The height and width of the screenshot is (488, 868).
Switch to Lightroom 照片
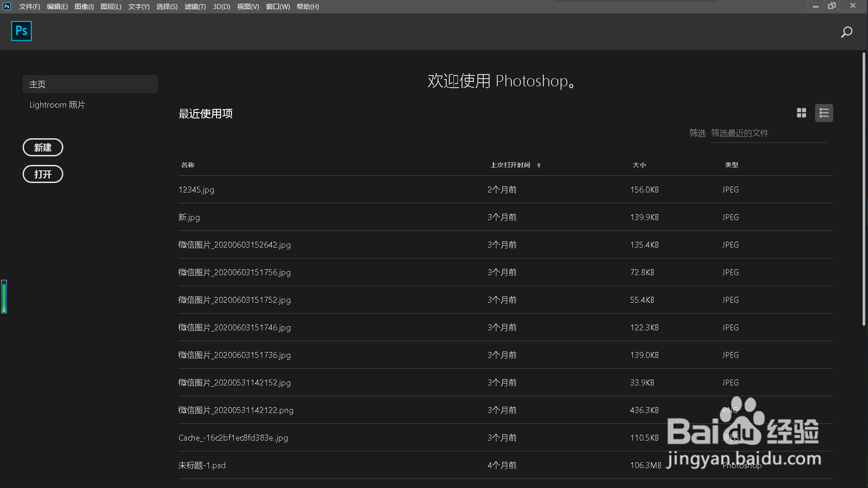[x=57, y=104]
